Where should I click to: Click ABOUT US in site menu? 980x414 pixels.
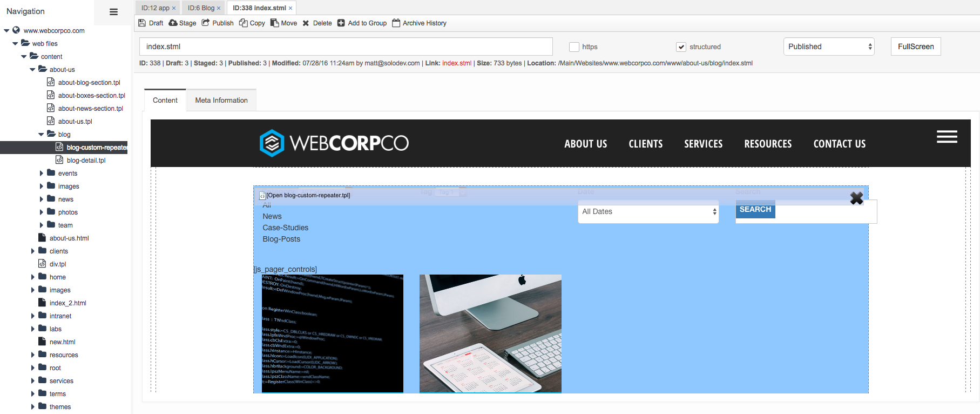(586, 144)
